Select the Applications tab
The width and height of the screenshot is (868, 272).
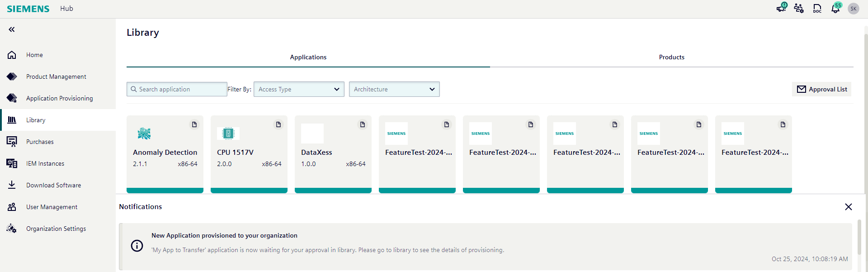pos(308,57)
